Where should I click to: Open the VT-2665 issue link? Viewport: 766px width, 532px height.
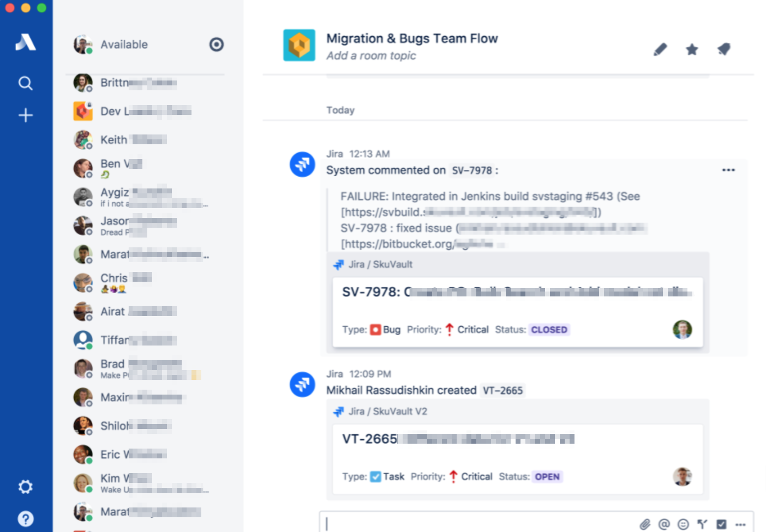click(503, 390)
